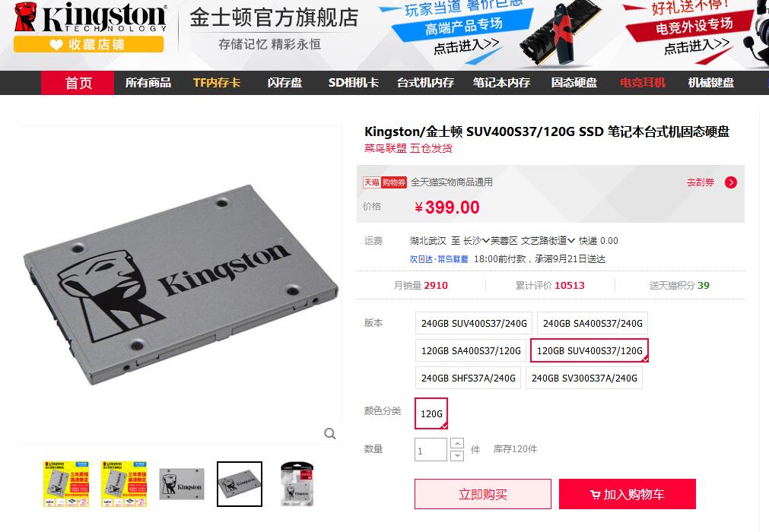The height and width of the screenshot is (532, 769).
Task: Click the 立即购买 button
Action: click(483, 494)
